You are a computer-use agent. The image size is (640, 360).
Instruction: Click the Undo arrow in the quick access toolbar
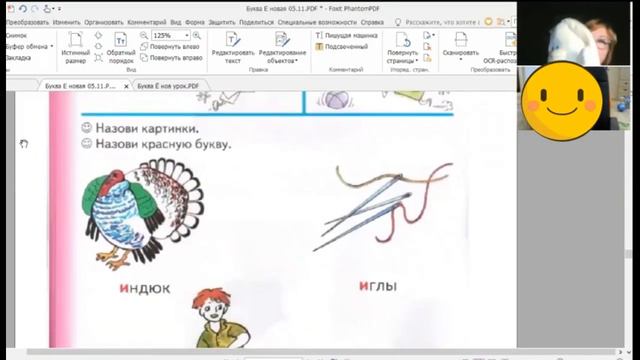(x=23, y=8)
